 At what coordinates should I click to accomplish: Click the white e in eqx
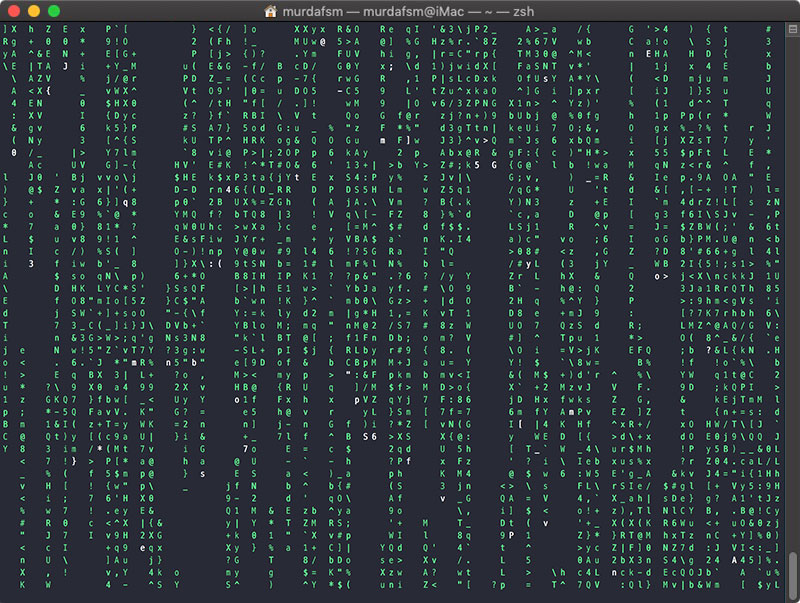[x=144, y=547]
